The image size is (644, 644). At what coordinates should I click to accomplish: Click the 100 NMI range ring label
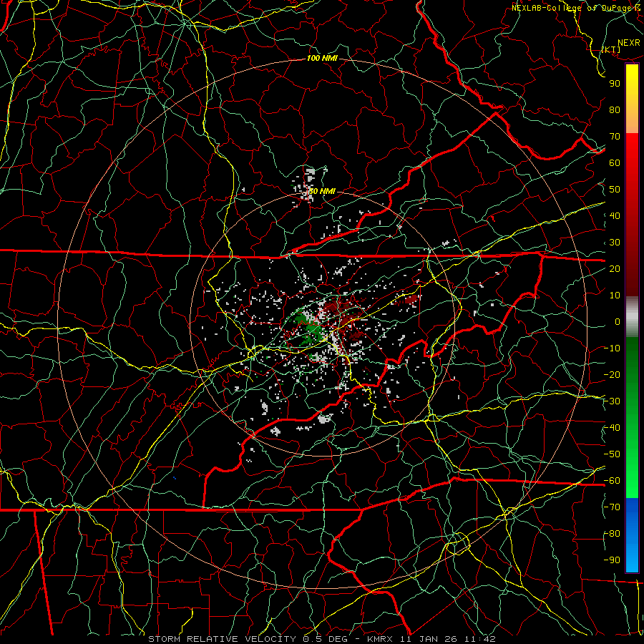[x=322, y=59]
